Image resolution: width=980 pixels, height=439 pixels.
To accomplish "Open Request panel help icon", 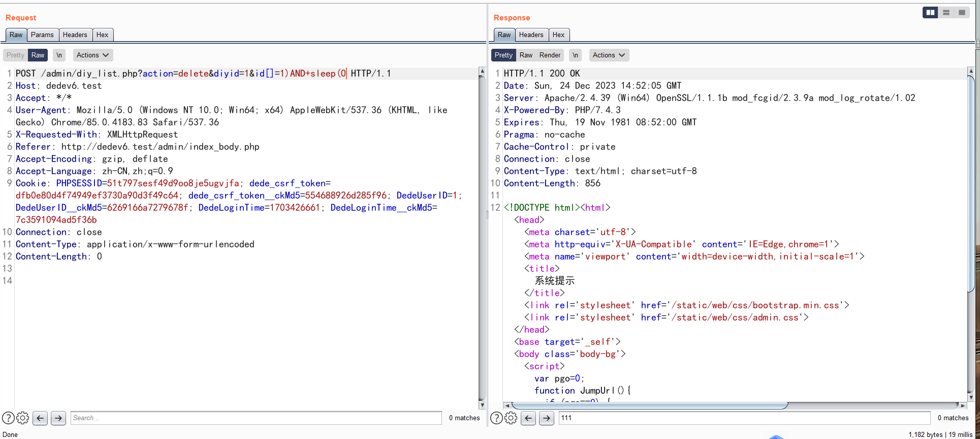I will pos(8,418).
